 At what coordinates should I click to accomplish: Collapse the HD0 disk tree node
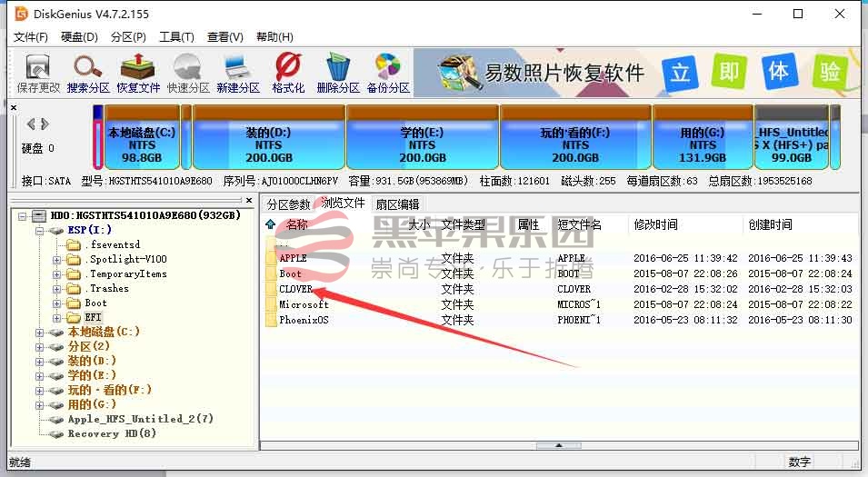(x=22, y=216)
